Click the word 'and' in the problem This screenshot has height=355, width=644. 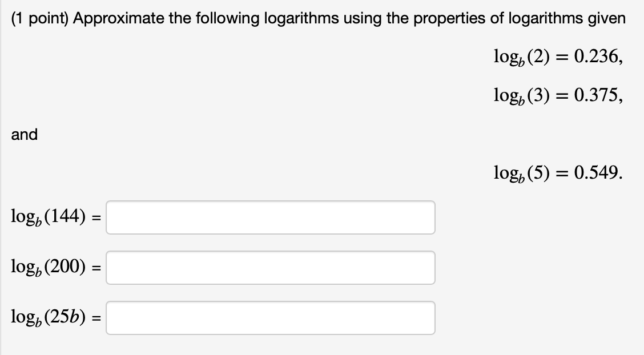[x=24, y=135]
